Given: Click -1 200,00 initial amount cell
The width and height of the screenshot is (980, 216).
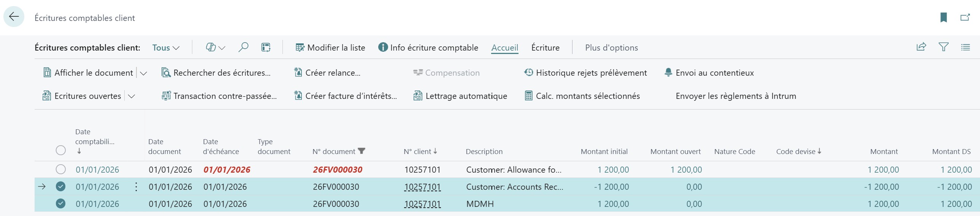Looking at the screenshot, I should [x=611, y=187].
